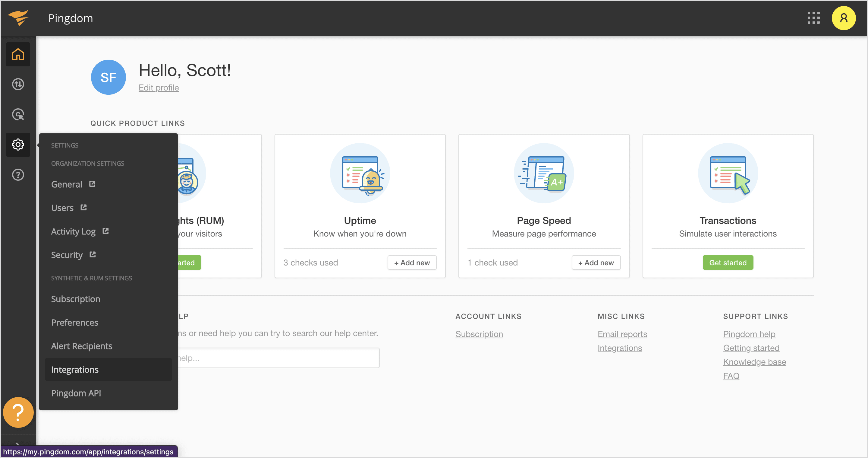Open the yellow user account avatar
This screenshot has height=458, width=868.
coord(843,18)
